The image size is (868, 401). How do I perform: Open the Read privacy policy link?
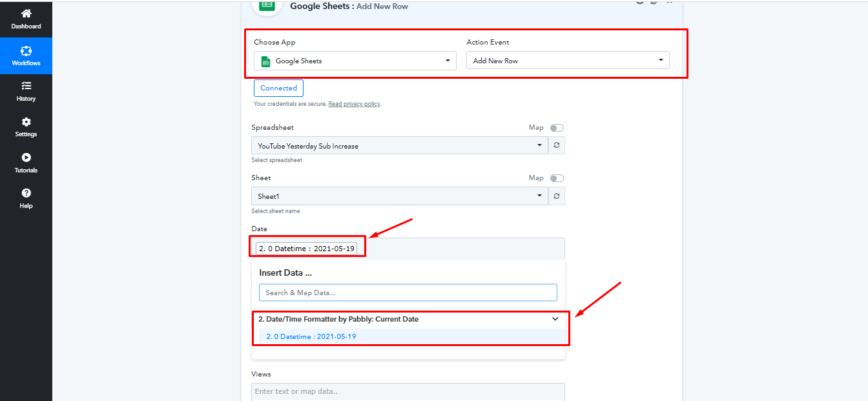[x=354, y=104]
